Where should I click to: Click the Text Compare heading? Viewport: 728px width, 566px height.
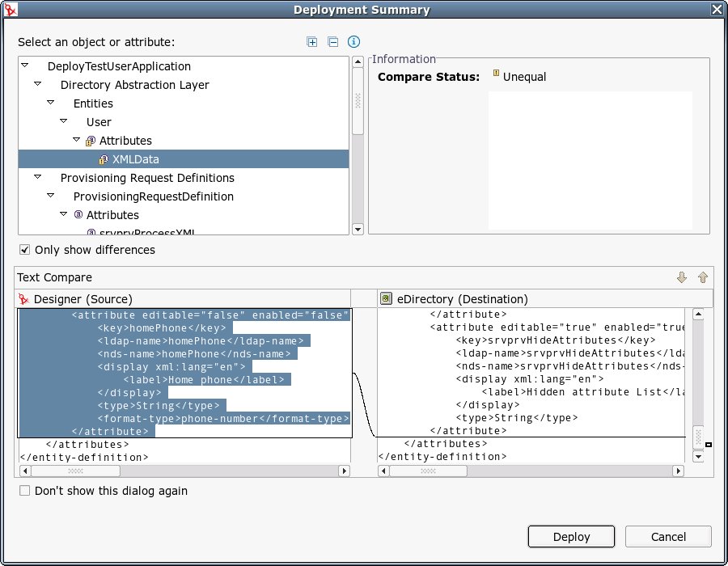[55, 277]
